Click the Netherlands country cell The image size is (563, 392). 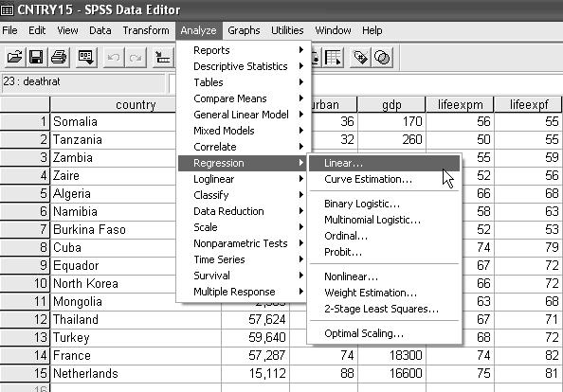(x=136, y=373)
